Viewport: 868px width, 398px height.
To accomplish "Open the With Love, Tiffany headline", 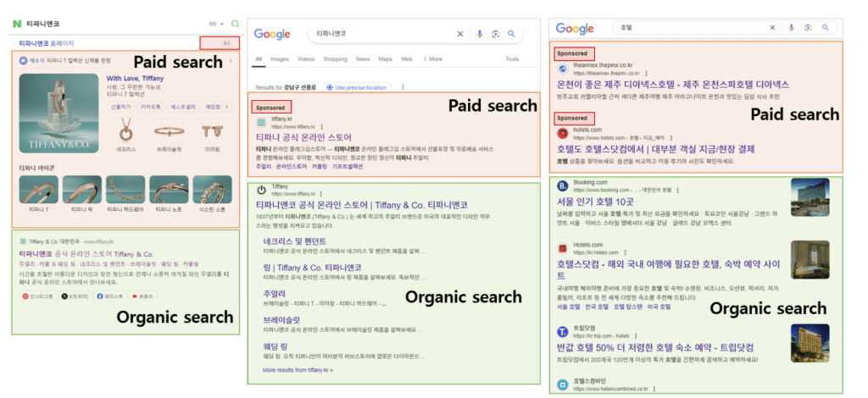I will 135,79.
